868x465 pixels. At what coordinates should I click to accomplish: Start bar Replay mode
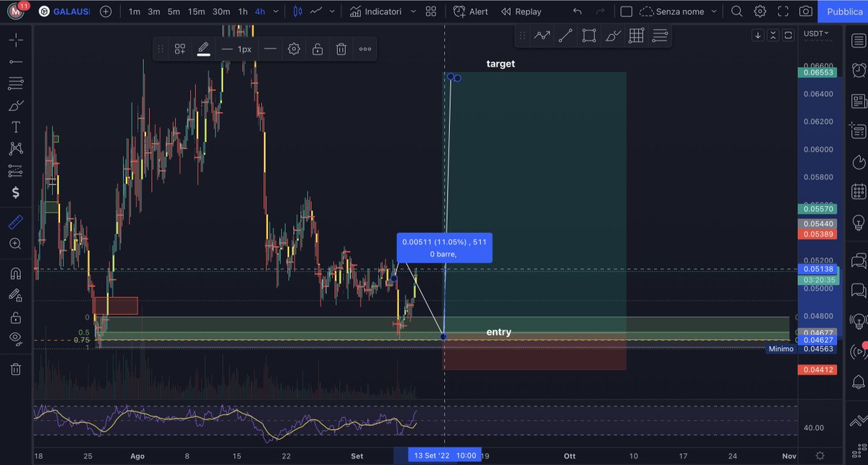coord(521,12)
